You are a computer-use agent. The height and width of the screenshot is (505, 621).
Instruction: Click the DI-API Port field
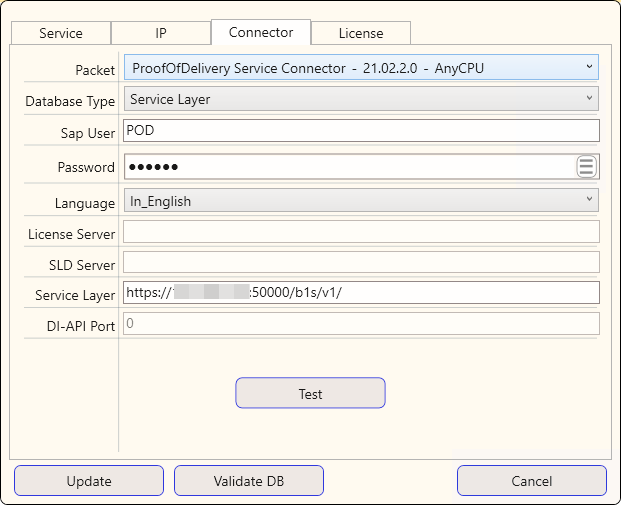[x=360, y=324]
